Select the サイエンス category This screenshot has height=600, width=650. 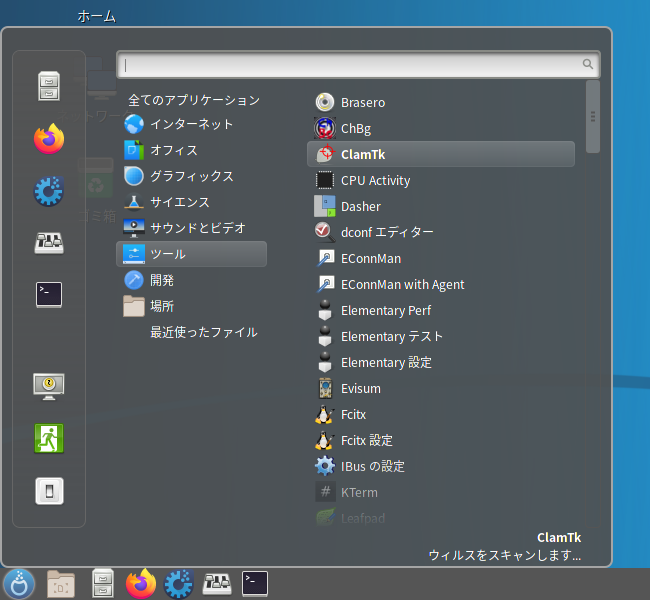click(x=191, y=202)
